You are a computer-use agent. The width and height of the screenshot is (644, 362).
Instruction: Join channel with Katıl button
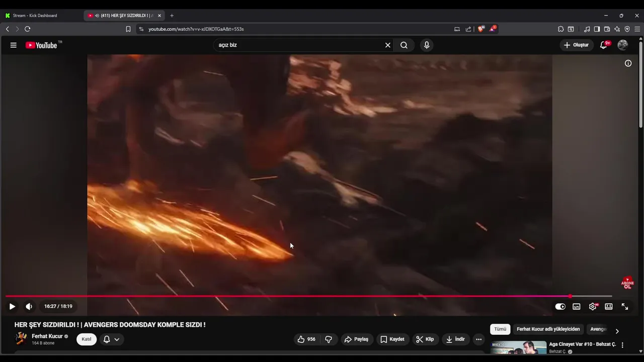tap(87, 339)
